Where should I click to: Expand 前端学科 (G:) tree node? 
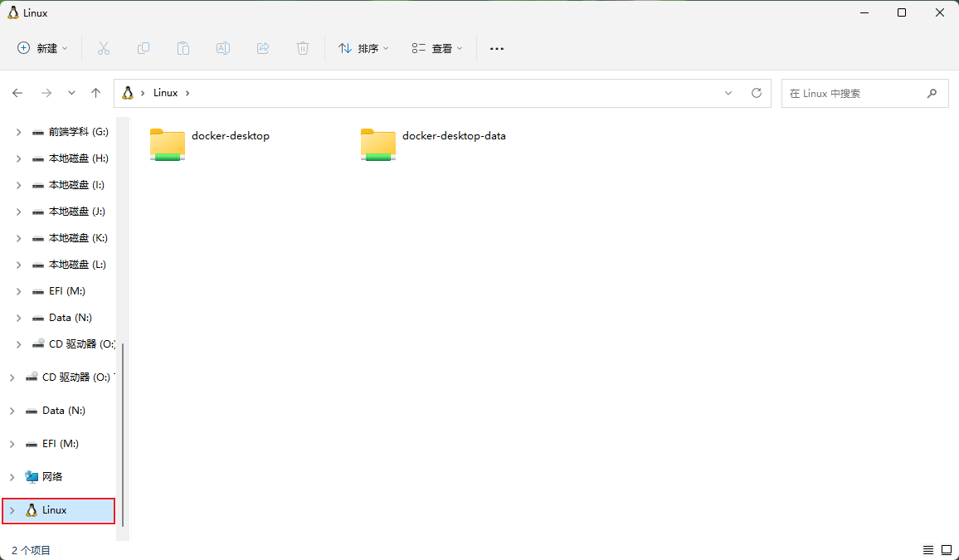pos(18,132)
